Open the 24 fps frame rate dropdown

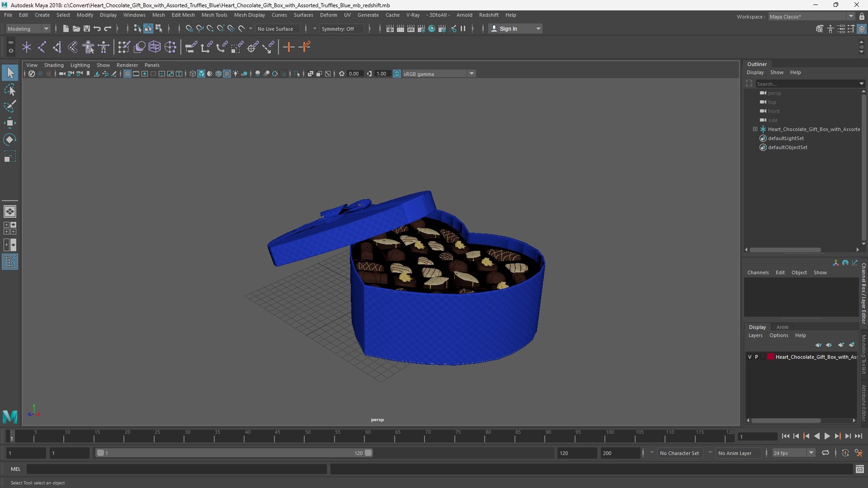pos(793,453)
